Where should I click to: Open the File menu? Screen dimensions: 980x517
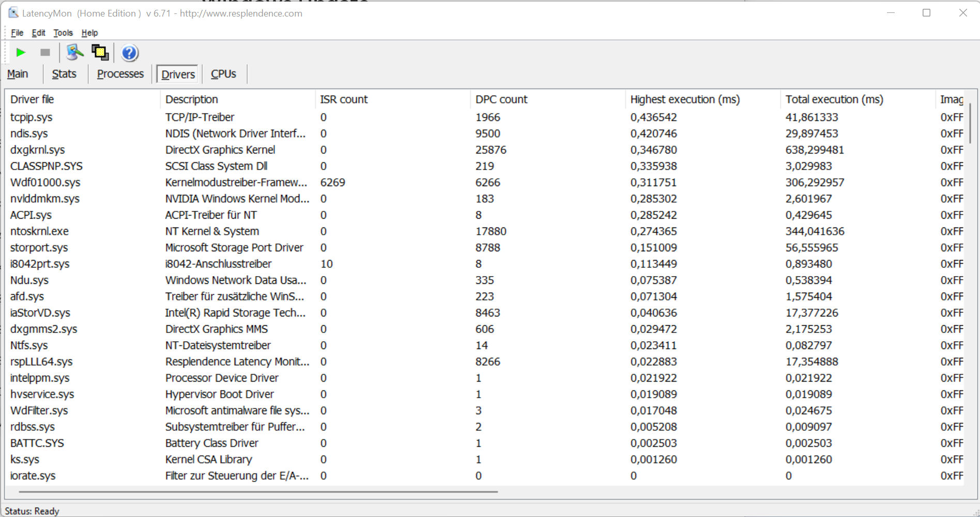pyautogui.click(x=17, y=33)
